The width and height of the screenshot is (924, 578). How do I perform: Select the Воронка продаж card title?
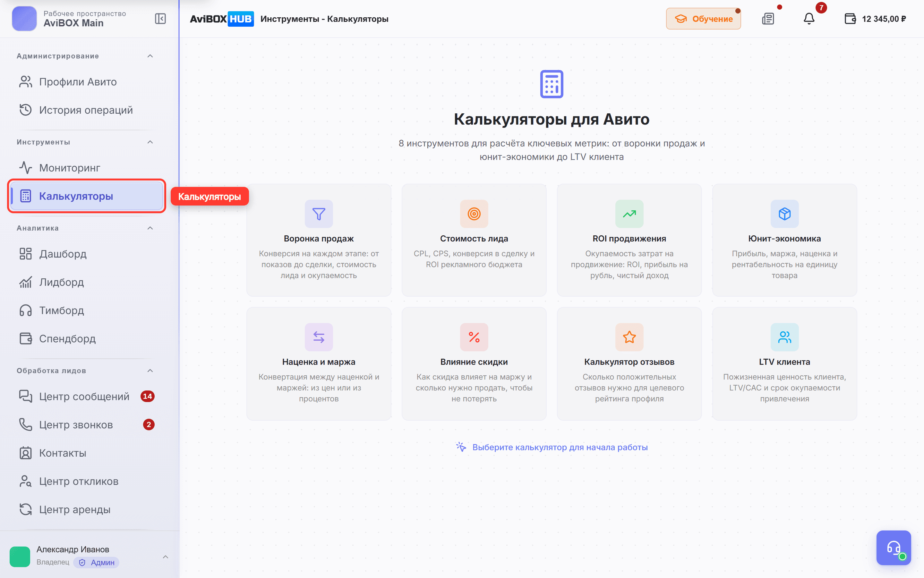[x=319, y=239]
